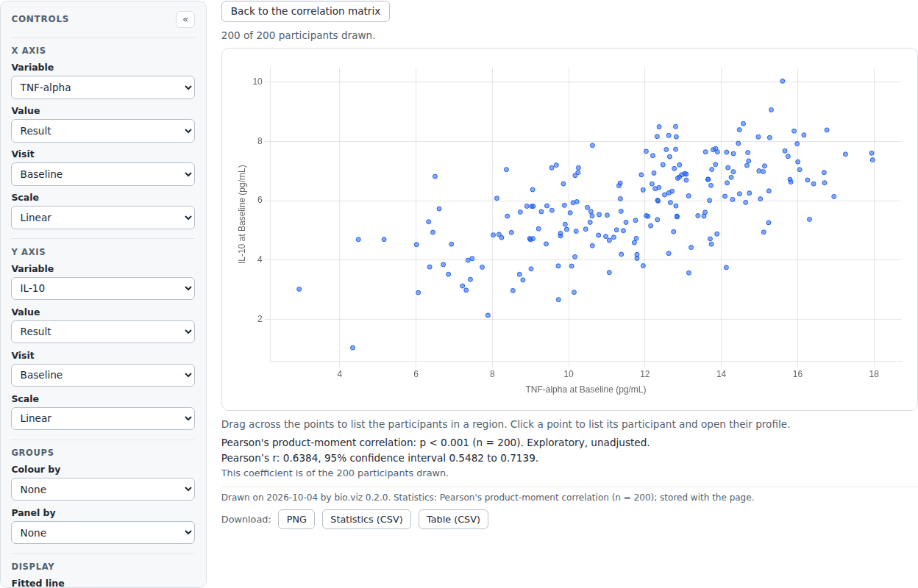Open the Colour by dropdown

pos(103,490)
